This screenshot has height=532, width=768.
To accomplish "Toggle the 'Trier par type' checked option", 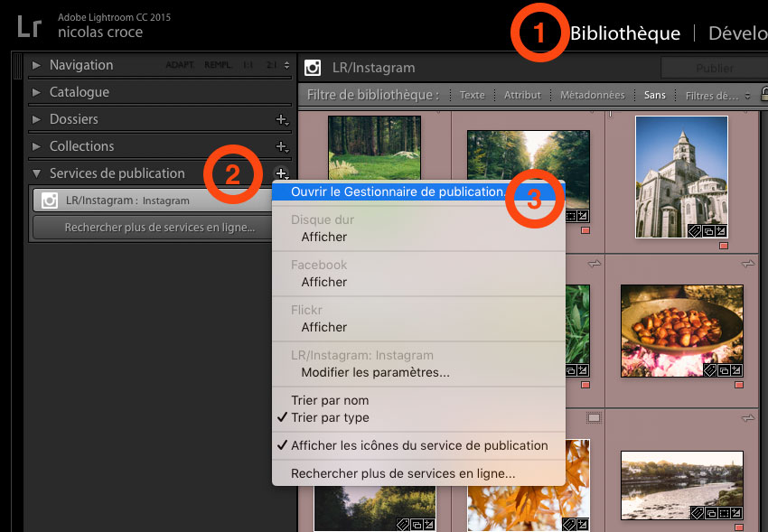I will coord(330,417).
